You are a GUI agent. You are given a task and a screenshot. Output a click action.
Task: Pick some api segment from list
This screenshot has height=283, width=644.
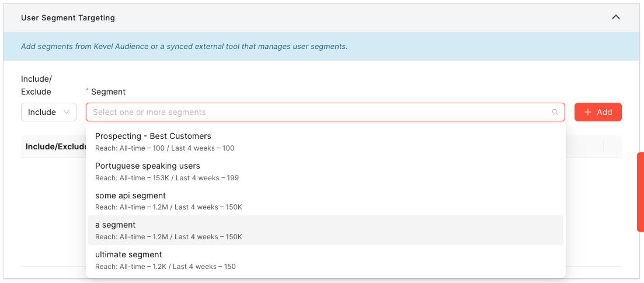tap(325, 201)
